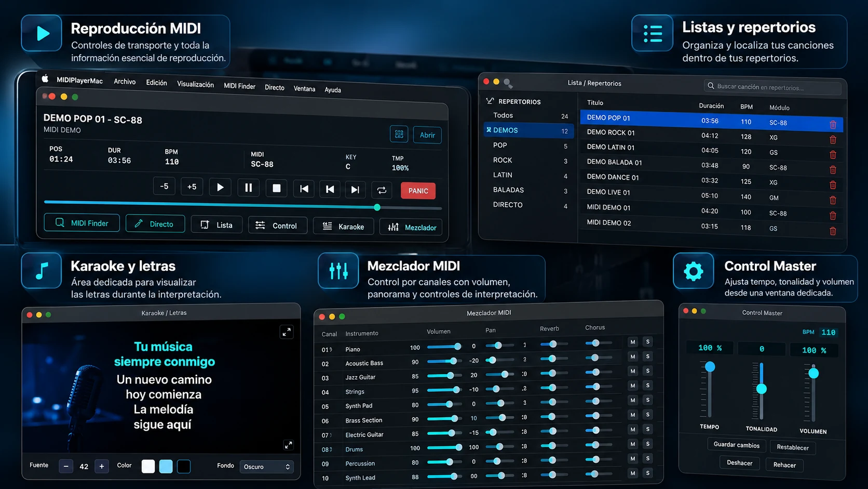868x489 pixels.
Task: Click the bottom-right expand icon in Karaoke window
Action: pyautogui.click(x=288, y=445)
